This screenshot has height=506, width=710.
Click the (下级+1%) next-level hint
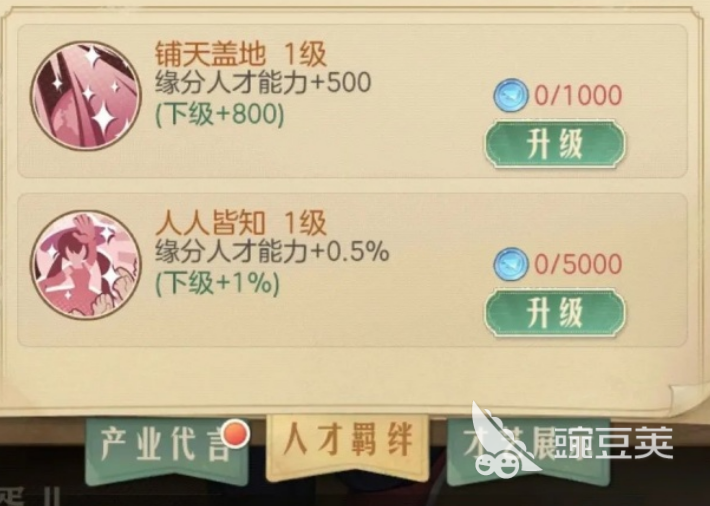[x=217, y=283]
